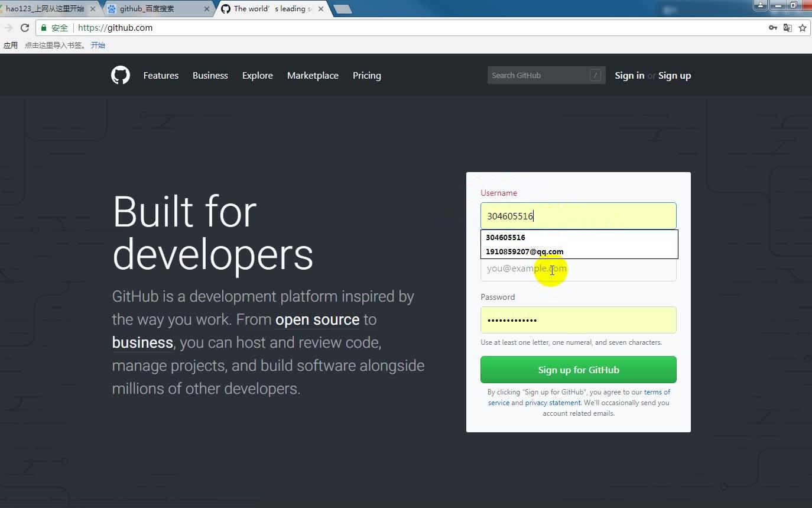Close the hao123 tab
812x508 pixels.
tap(93, 9)
